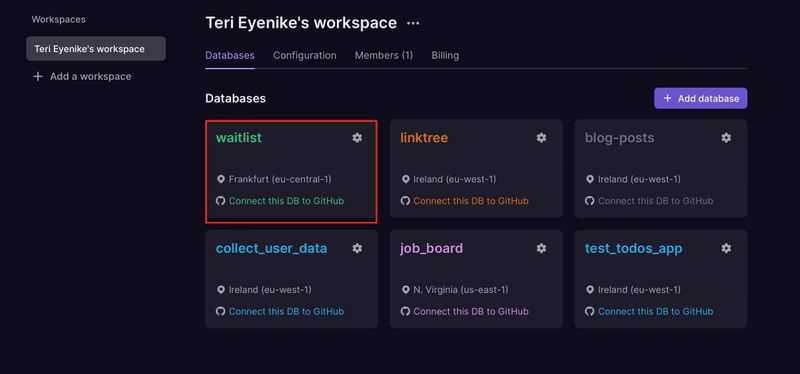Click GitHub icon in blog-posts card
The width and height of the screenshot is (800, 374).
[590, 201]
